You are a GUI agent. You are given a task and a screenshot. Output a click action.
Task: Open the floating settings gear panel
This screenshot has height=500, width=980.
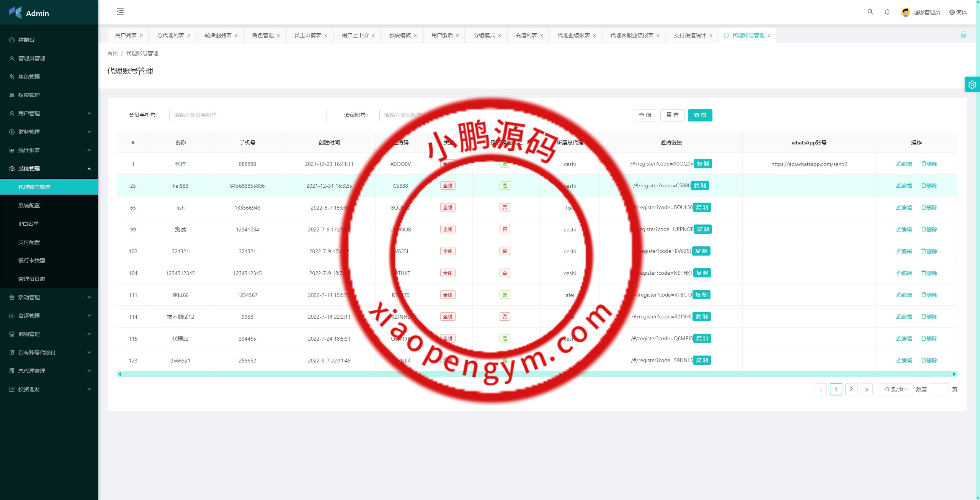point(972,84)
